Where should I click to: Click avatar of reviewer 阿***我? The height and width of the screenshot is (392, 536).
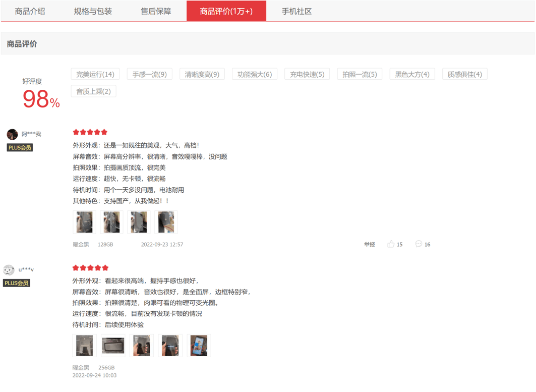[x=12, y=134]
